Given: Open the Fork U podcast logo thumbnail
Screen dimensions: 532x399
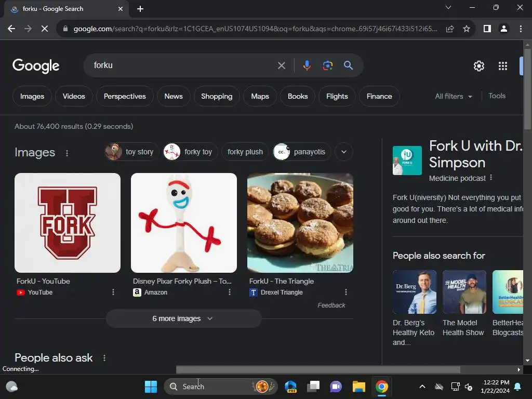Looking at the screenshot, I should point(407,161).
